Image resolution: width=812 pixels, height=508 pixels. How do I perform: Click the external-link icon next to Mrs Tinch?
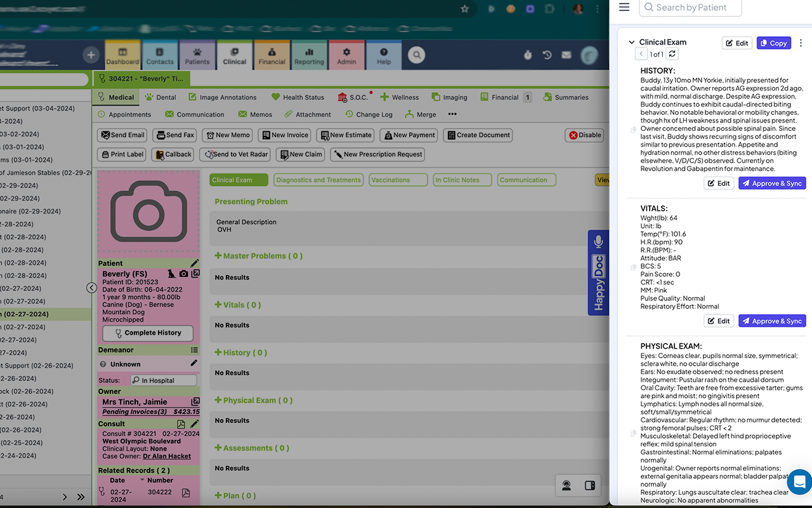click(x=195, y=401)
